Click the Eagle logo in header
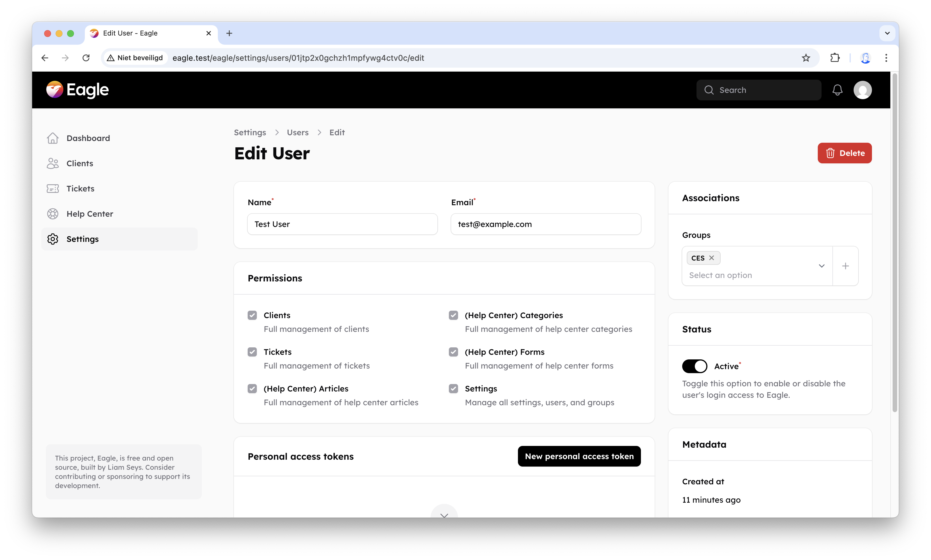The height and width of the screenshot is (560, 931). click(77, 90)
